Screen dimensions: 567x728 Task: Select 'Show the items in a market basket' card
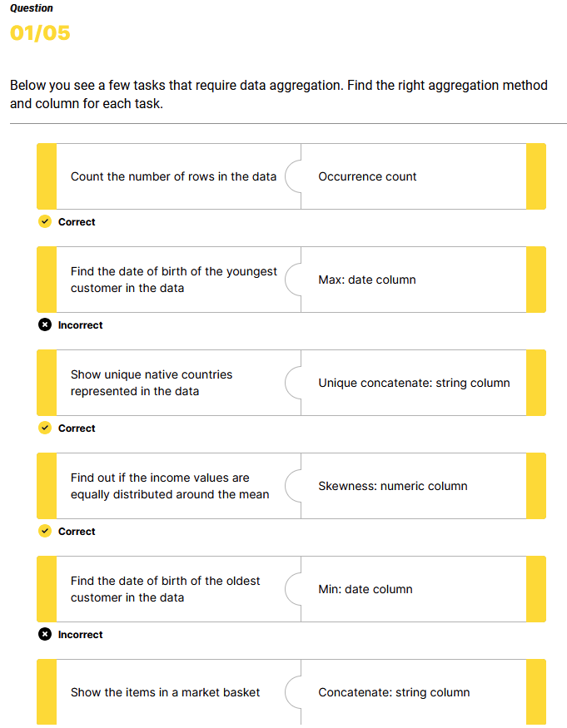173,692
